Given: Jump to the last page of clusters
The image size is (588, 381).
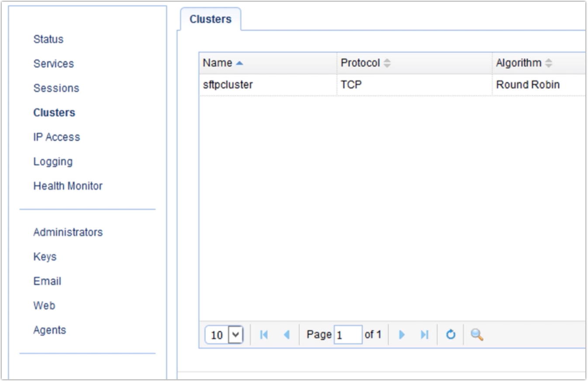Looking at the screenshot, I should pyautogui.click(x=424, y=335).
